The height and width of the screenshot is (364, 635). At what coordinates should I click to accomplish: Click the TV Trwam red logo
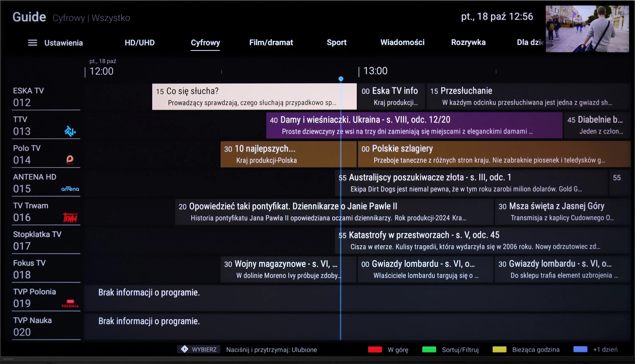pyautogui.click(x=70, y=217)
